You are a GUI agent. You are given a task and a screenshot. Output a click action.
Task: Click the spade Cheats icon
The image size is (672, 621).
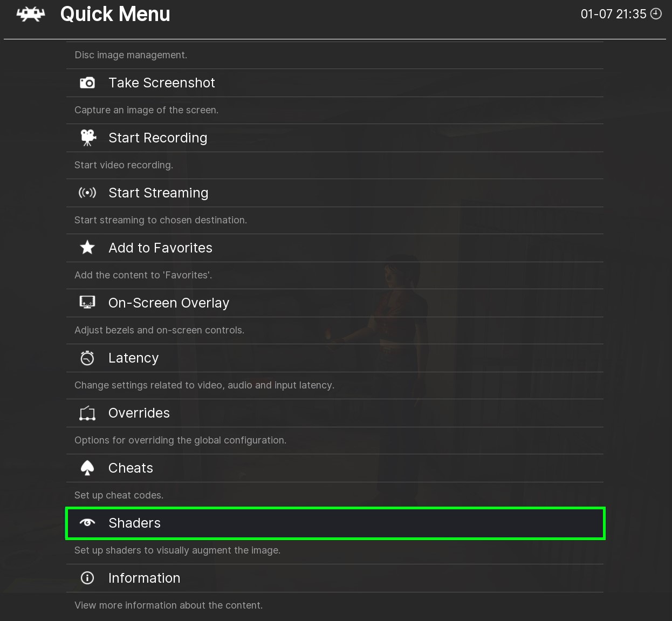click(87, 468)
